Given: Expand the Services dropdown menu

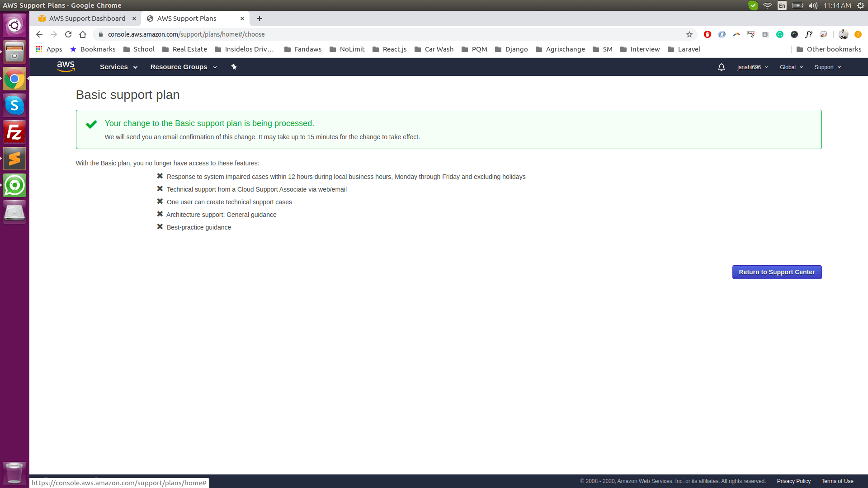Looking at the screenshot, I should point(118,67).
